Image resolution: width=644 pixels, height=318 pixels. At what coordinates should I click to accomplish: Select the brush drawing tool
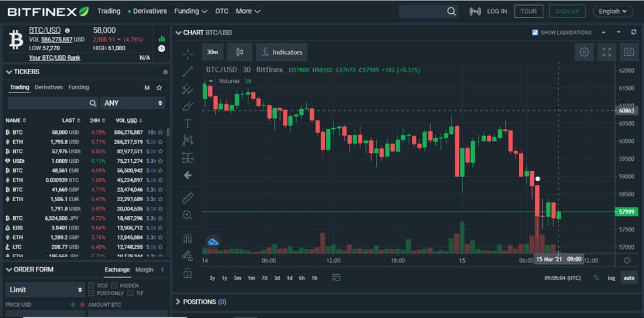[x=187, y=106]
